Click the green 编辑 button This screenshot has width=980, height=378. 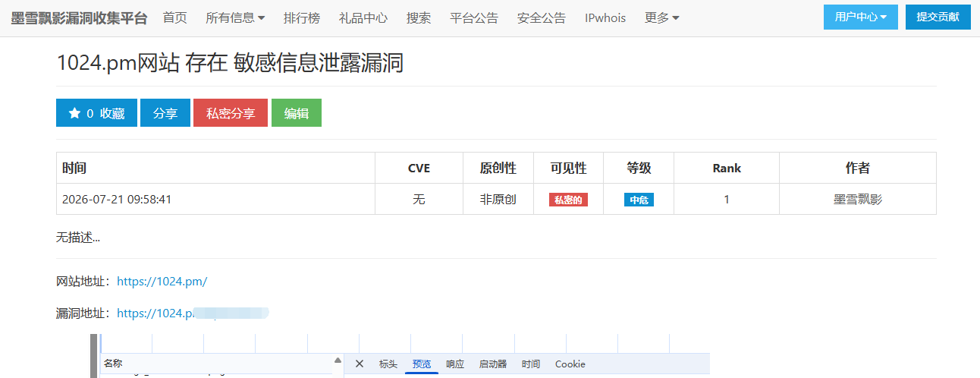(x=297, y=113)
